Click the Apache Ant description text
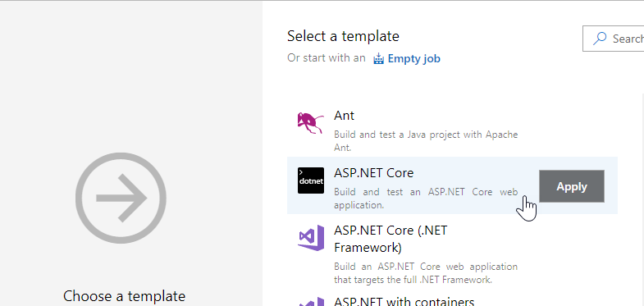 (x=426, y=140)
